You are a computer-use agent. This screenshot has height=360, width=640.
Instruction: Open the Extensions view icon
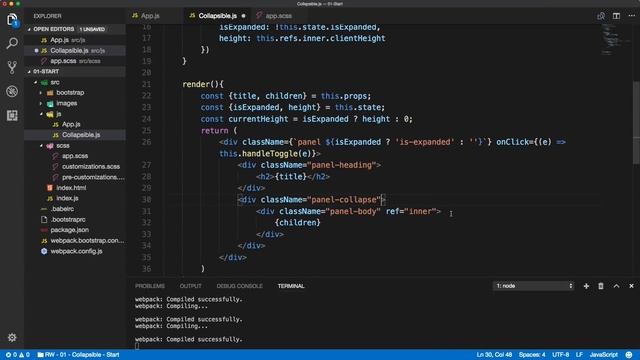click(12, 116)
